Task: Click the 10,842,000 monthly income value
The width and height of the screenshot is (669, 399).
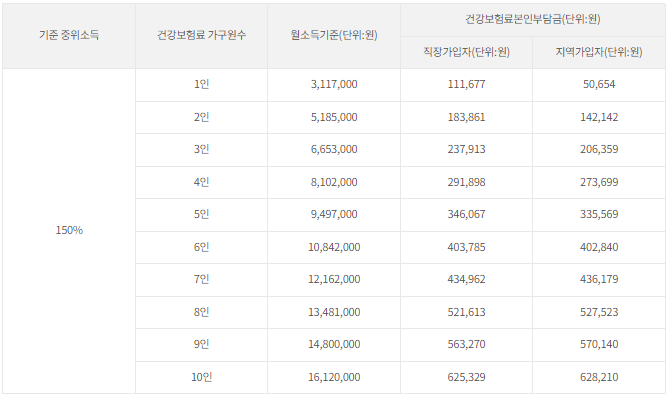Action: (334, 248)
